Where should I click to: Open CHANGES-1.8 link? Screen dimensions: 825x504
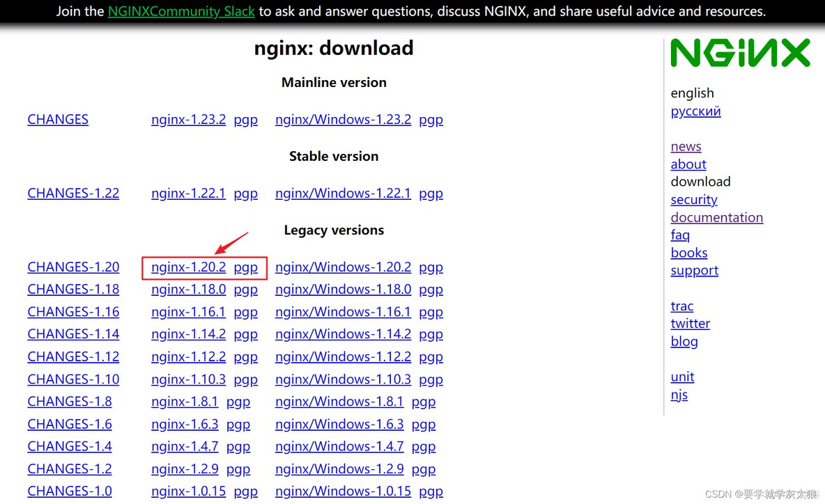70,401
